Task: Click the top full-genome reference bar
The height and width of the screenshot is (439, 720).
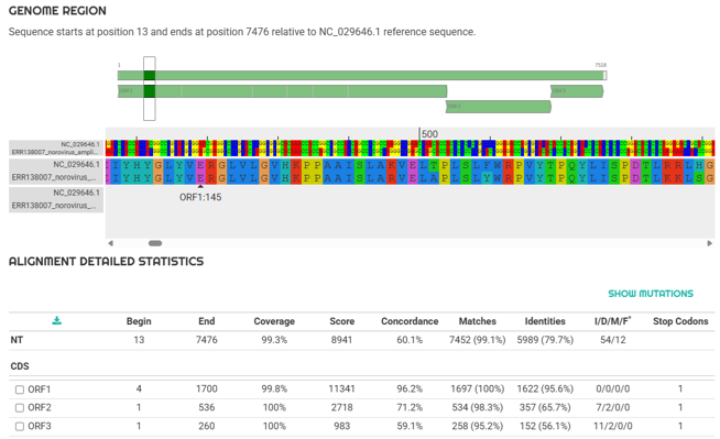Action: pyautogui.click(x=360, y=75)
